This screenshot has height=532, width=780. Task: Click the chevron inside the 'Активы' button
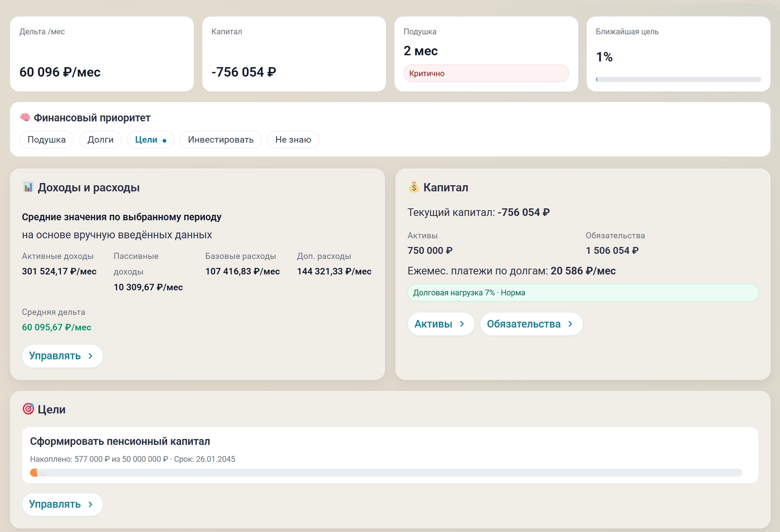[462, 324]
